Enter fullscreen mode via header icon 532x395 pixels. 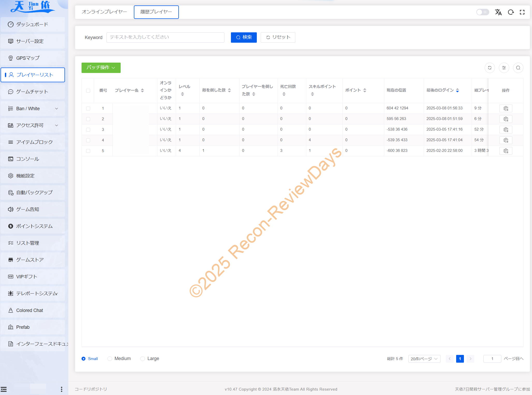[x=522, y=12]
